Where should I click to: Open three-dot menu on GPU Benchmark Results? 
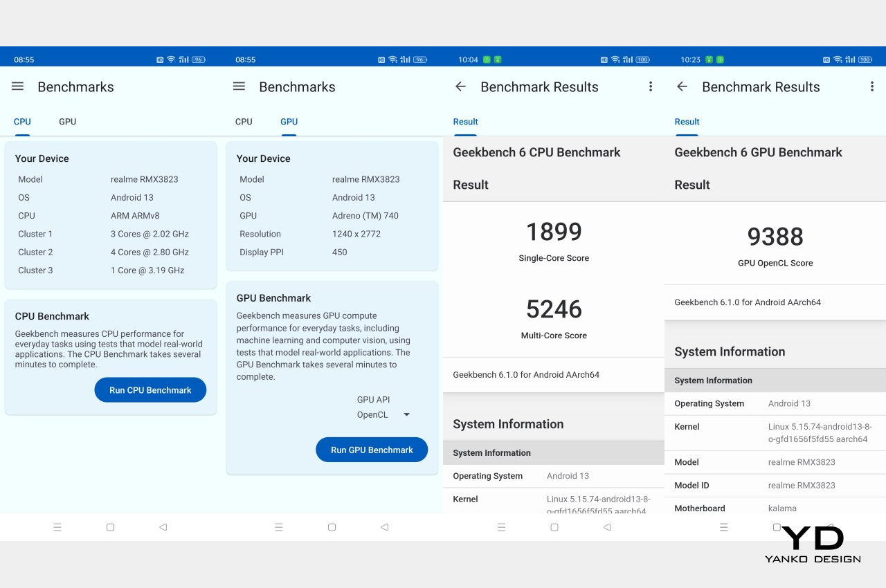[x=871, y=86]
